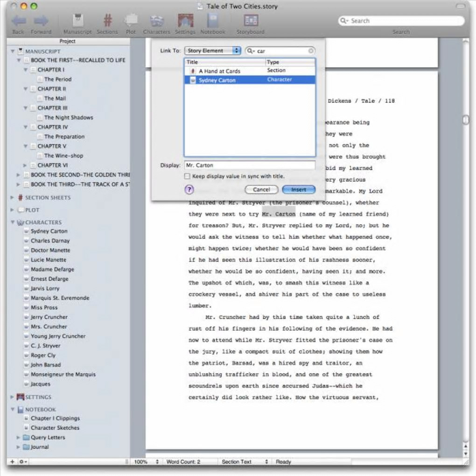
Task: Click the Characters group icon in sidebar
Action: (x=21, y=223)
